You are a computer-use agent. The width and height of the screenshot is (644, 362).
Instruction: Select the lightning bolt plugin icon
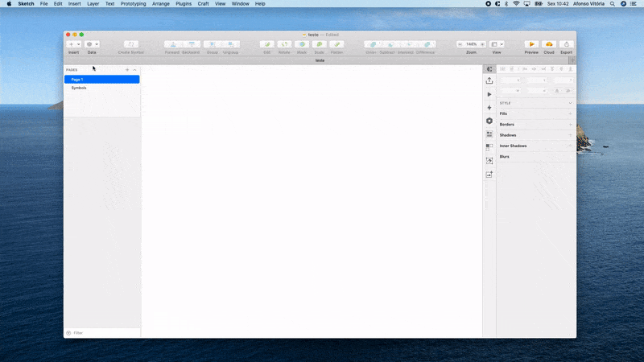(x=489, y=108)
